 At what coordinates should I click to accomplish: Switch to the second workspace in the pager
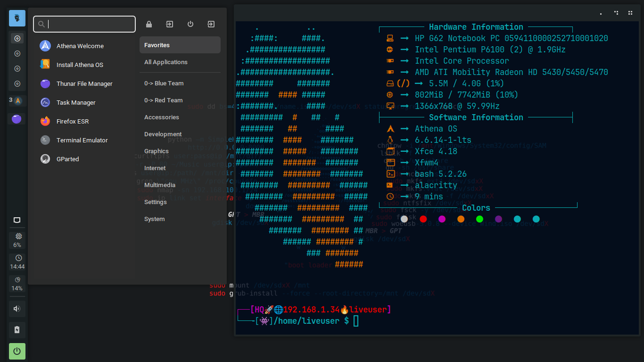17,53
